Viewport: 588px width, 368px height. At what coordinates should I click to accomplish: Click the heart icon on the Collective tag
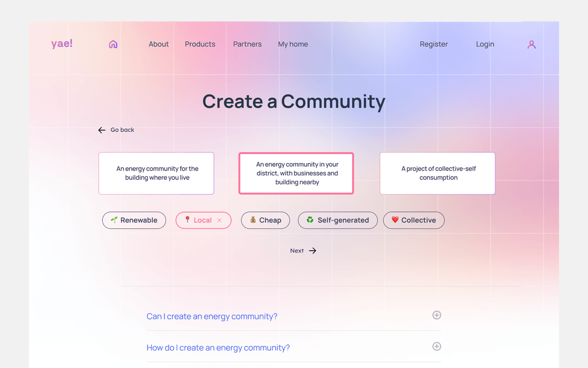pyautogui.click(x=396, y=220)
